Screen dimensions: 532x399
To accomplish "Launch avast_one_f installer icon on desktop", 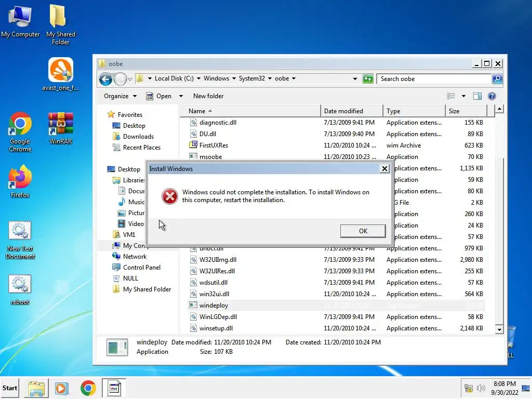I will click(60, 74).
